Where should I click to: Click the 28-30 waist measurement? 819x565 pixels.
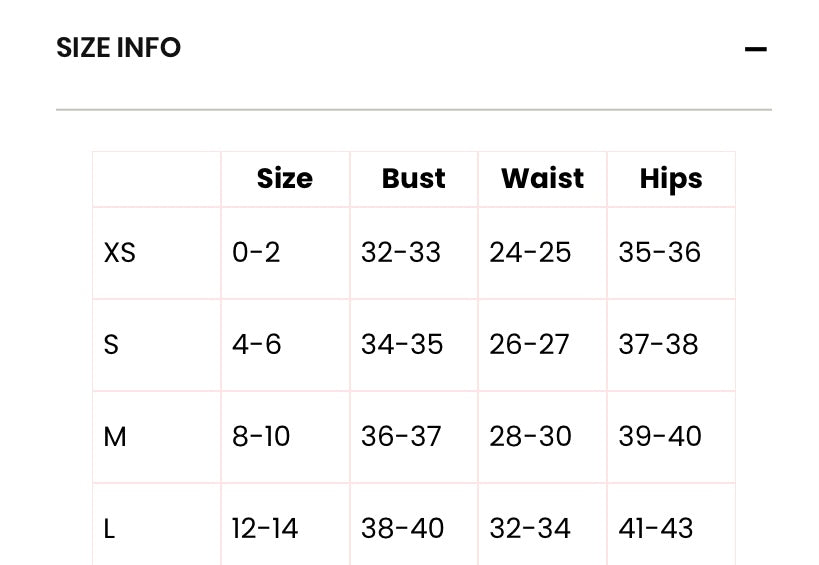pos(530,437)
